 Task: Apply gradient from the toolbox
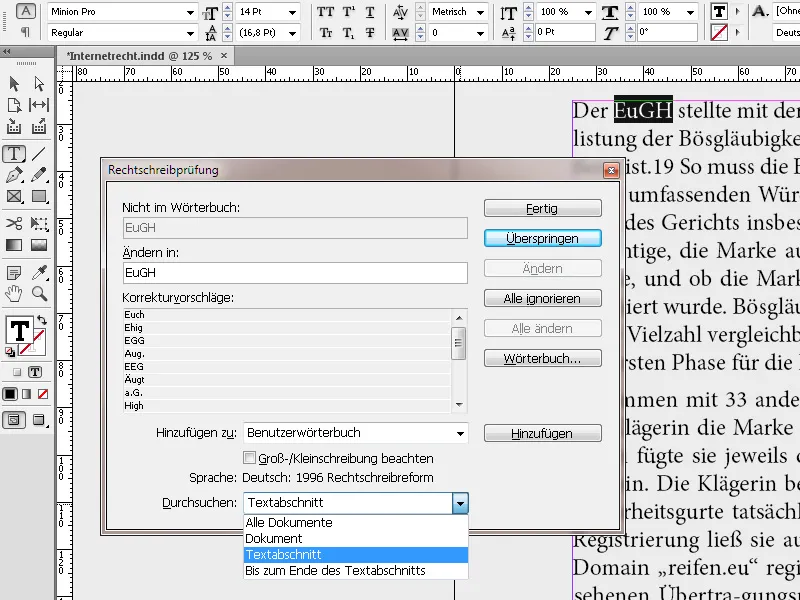pyautogui.click(x=27, y=394)
